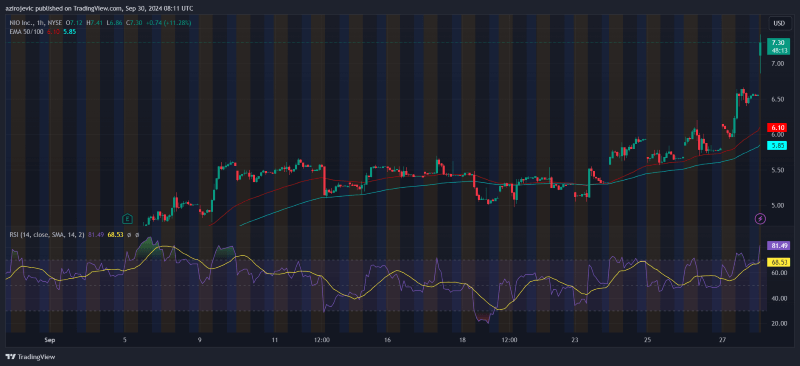This screenshot has height=366, width=800.
Task: Click the yellow 68.53 RSI average label
Action: [x=778, y=262]
